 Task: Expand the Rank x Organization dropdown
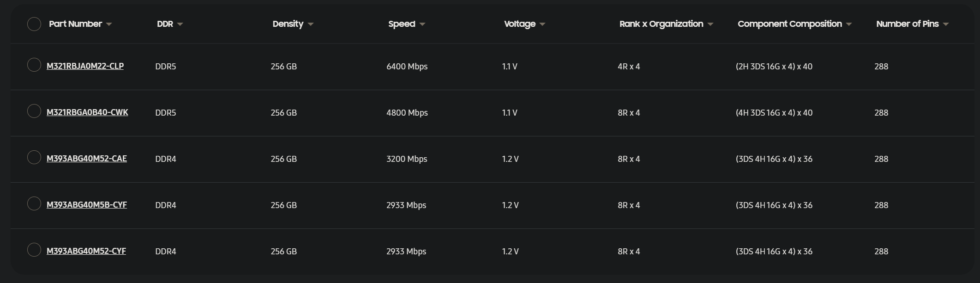[710, 25]
